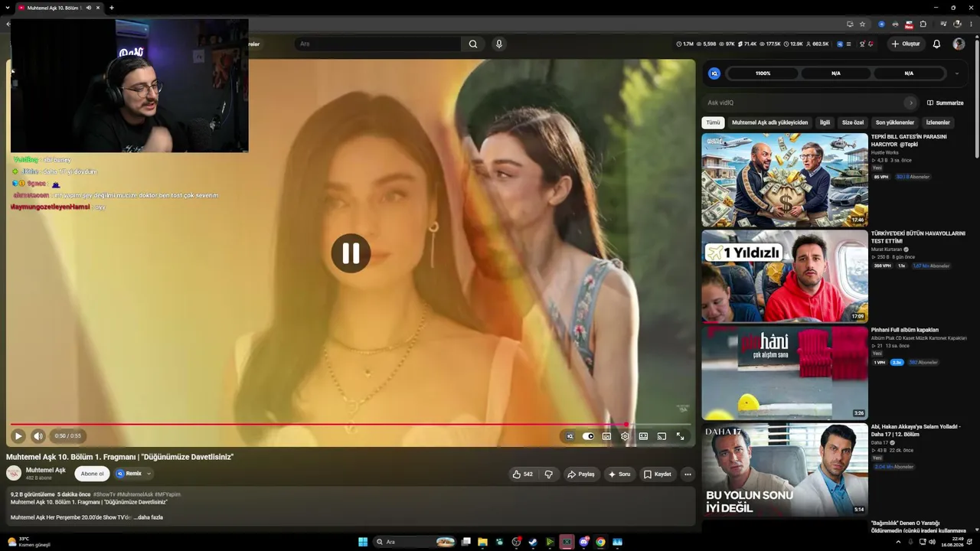This screenshot has height=551, width=980.
Task: Select the Son yüklenenler filter chip
Action: [895, 122]
